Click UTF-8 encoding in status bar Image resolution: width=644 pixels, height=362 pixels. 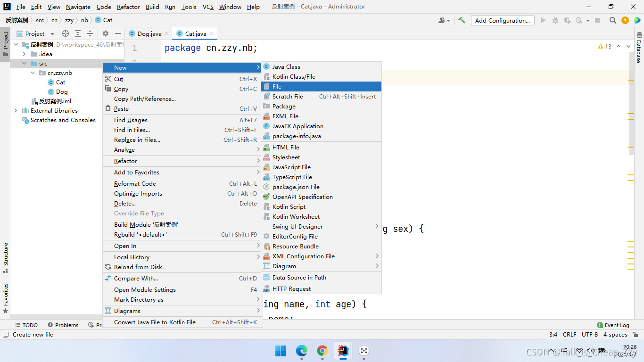coord(590,334)
